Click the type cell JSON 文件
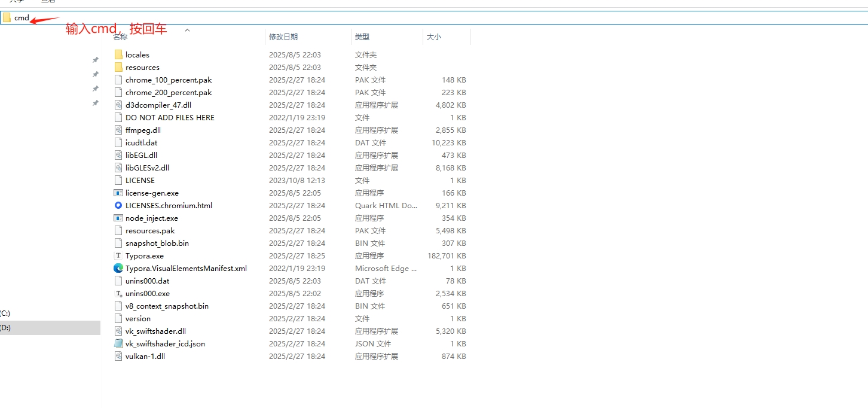The height and width of the screenshot is (408, 868). pyautogui.click(x=373, y=344)
